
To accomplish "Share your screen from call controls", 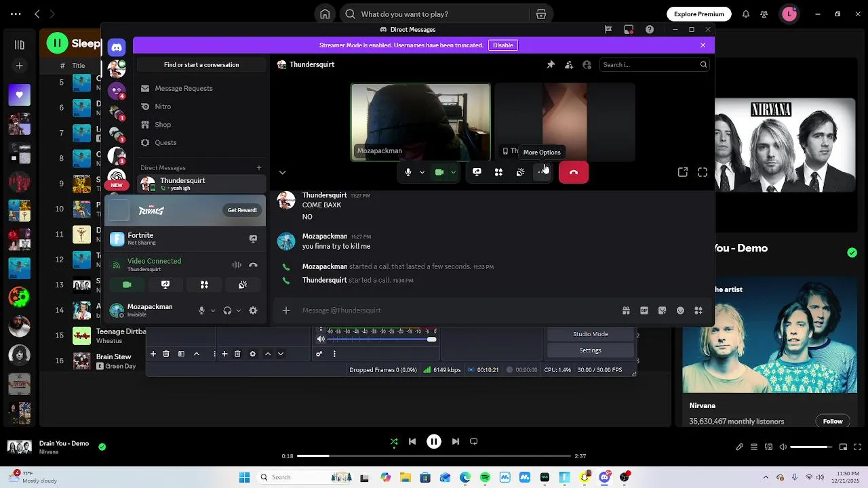I will [477, 172].
